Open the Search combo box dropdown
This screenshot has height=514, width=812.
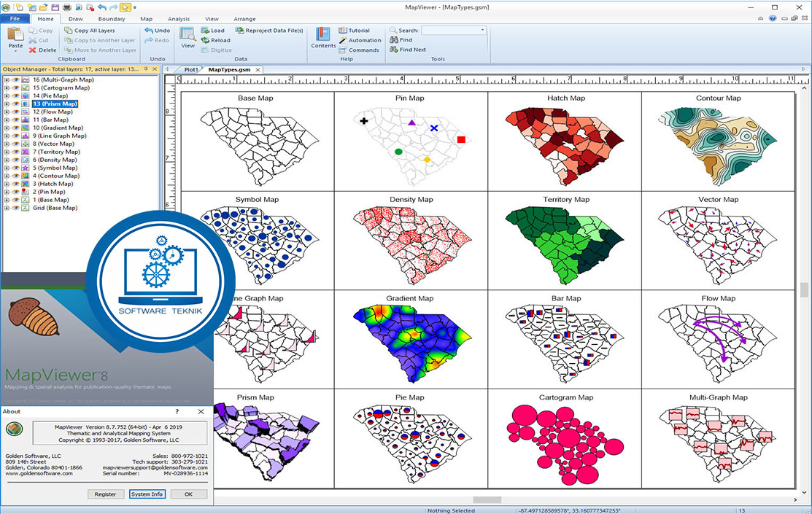pos(482,30)
